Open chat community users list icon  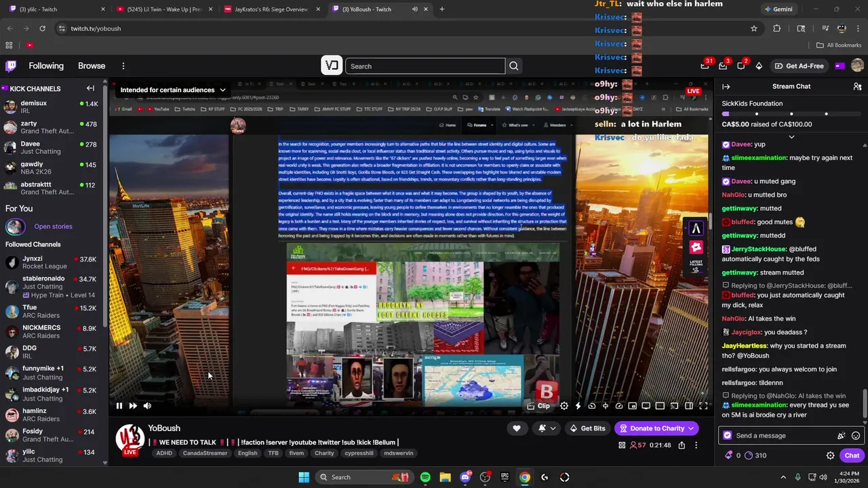coord(857,87)
